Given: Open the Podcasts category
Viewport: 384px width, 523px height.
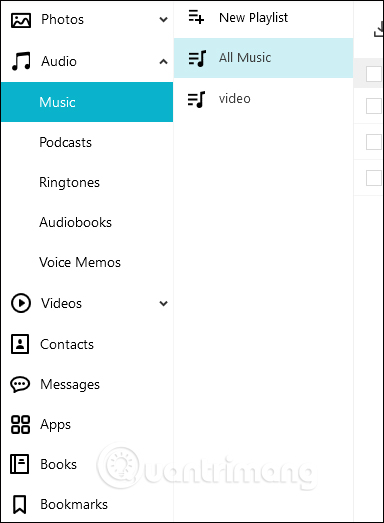Looking at the screenshot, I should 65,142.
